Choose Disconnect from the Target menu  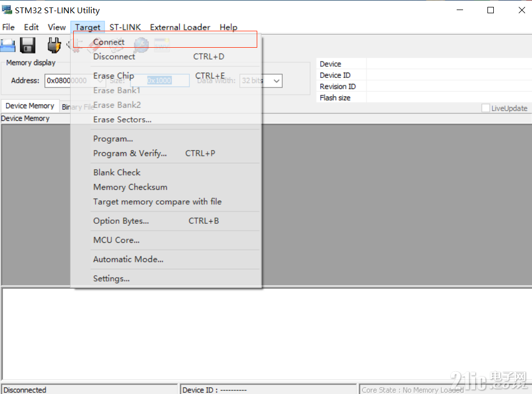pyautogui.click(x=166, y=57)
